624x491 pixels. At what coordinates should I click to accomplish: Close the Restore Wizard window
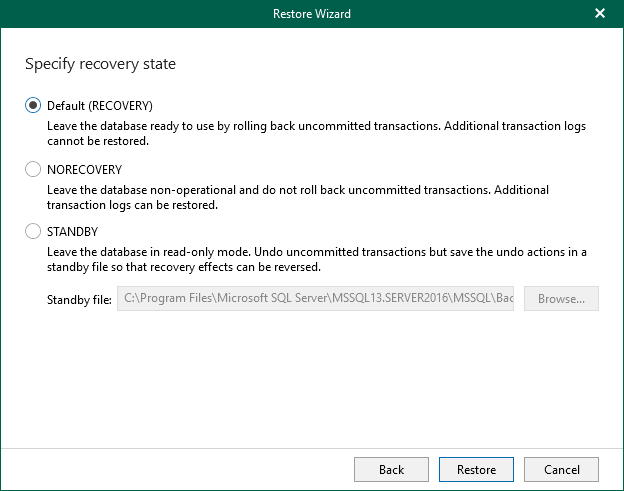(600, 14)
